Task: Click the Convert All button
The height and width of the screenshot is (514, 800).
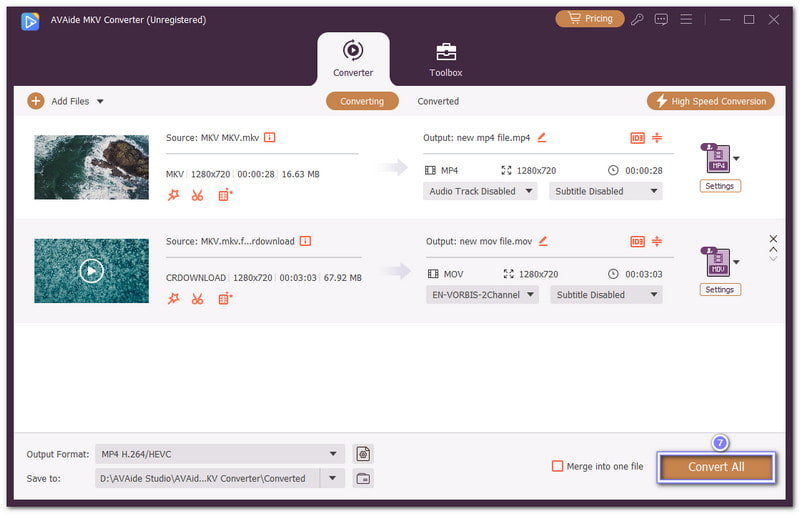Action: (716, 467)
